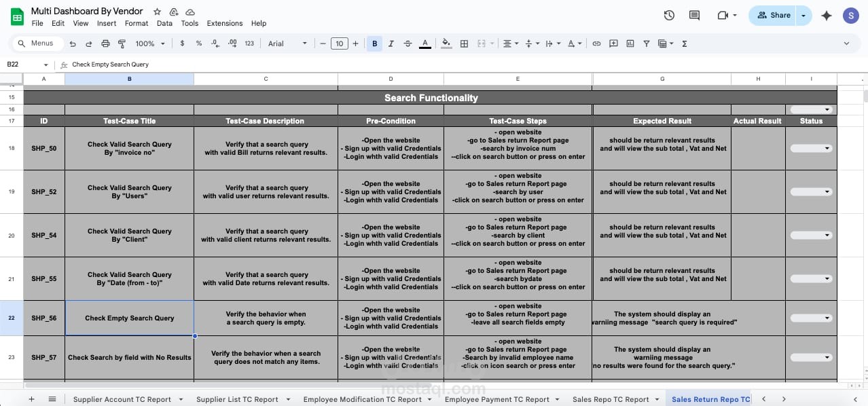This screenshot has height=406, width=868.
Task: Open the all sheets list
Action: pos(52,399)
